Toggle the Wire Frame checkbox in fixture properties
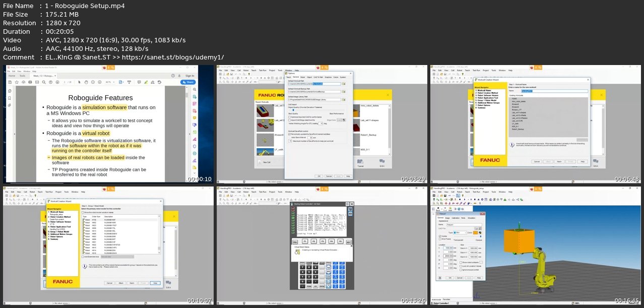644x308 pixels. [440, 239]
